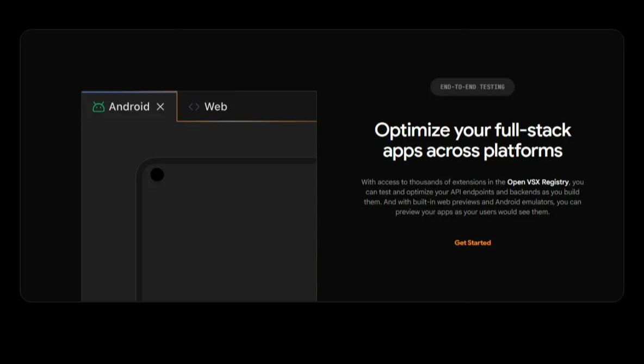
Task: Click the END-TO-END TESTING badge
Action: click(x=472, y=87)
